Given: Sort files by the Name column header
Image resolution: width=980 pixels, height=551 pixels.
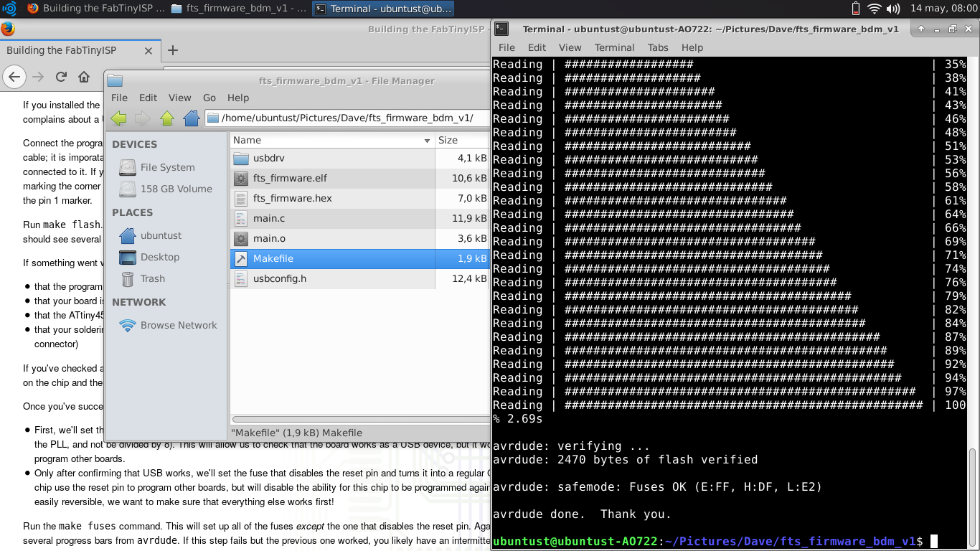Looking at the screenshot, I should tap(332, 140).
